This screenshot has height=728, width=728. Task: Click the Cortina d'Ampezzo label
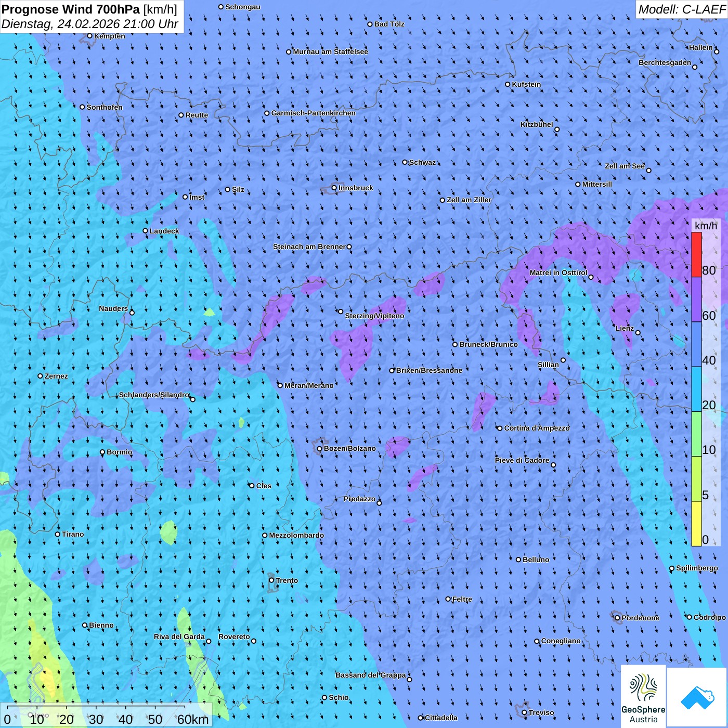(537, 428)
